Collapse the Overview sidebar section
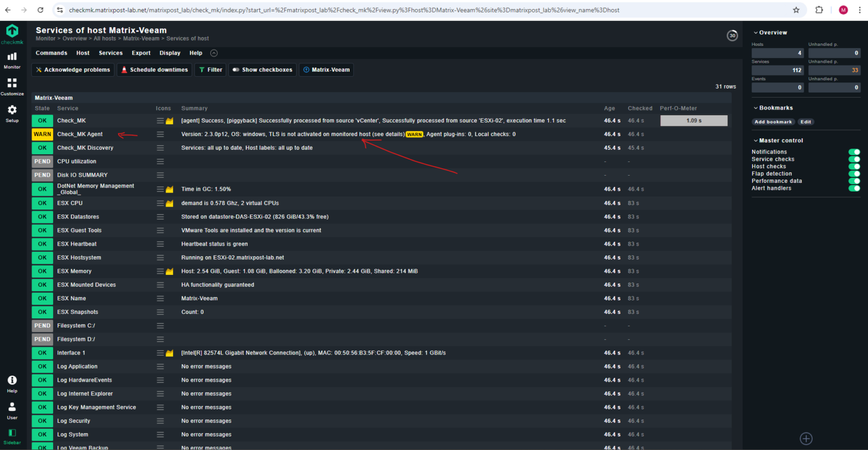 pyautogui.click(x=770, y=33)
